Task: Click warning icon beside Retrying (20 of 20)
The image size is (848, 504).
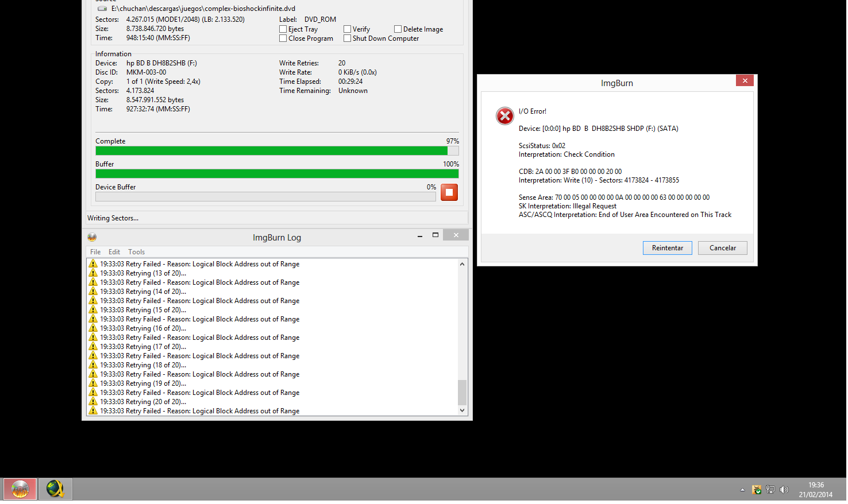Action: pyautogui.click(x=93, y=402)
